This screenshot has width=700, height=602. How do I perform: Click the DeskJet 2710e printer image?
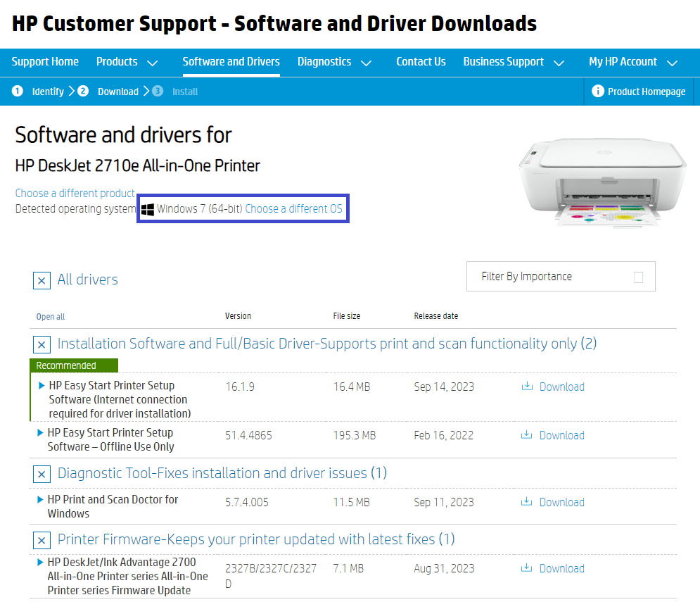click(x=602, y=180)
